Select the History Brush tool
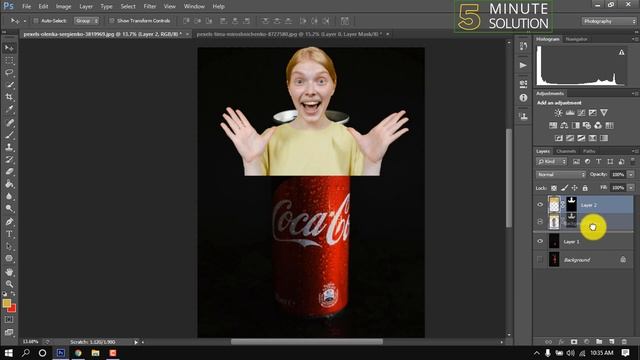This screenshot has width=640, height=360. tap(9, 159)
